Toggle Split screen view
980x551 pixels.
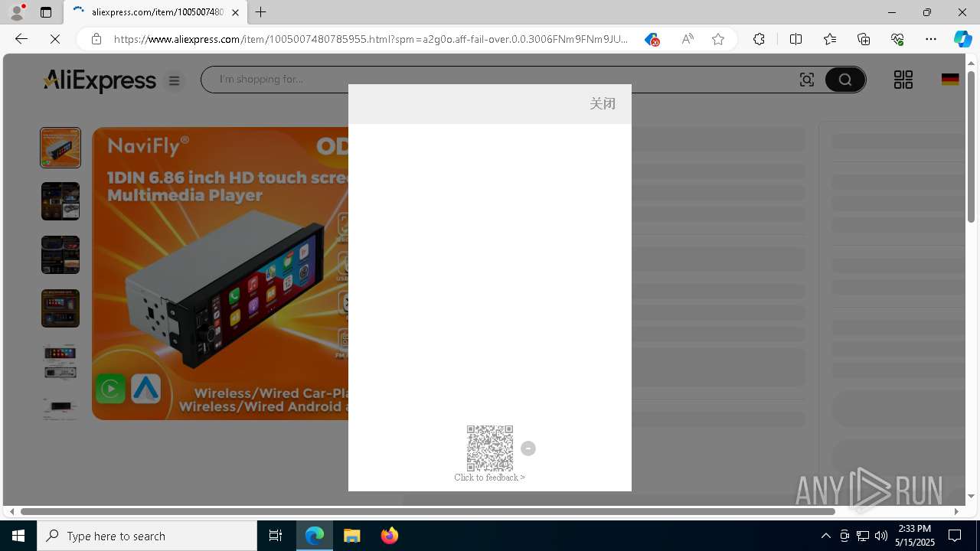pos(795,39)
